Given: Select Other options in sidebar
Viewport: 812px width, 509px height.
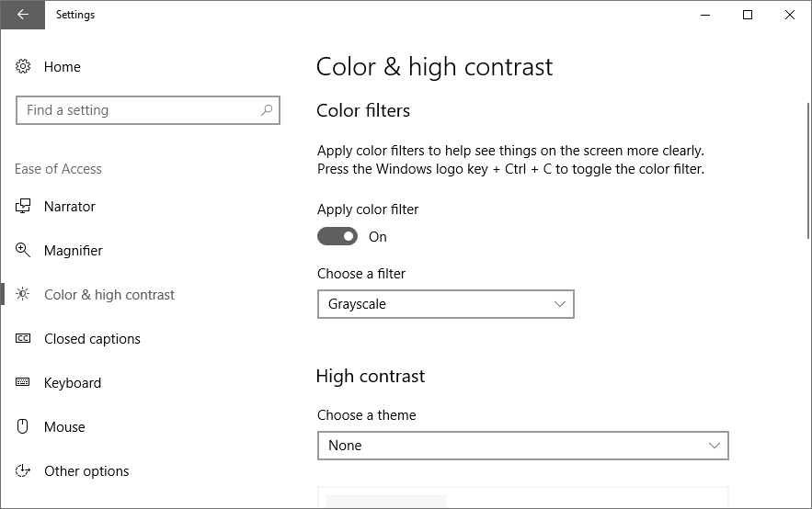Looking at the screenshot, I should click(x=86, y=471).
